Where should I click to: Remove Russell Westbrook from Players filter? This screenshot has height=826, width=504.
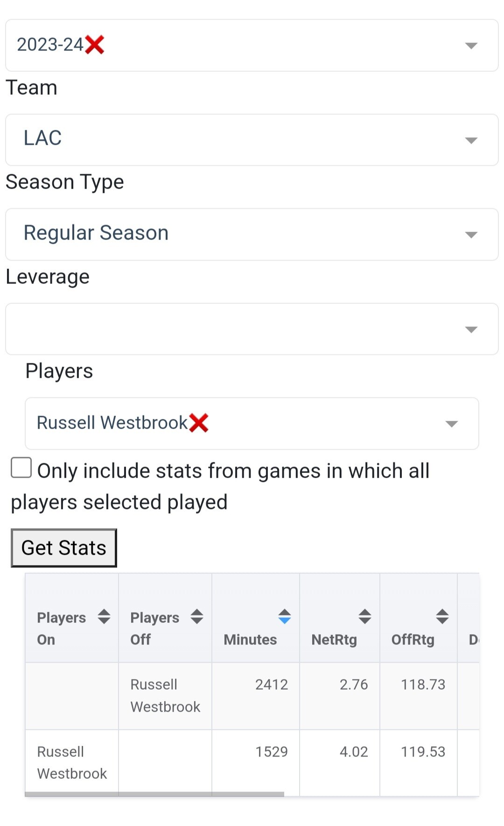point(199,423)
